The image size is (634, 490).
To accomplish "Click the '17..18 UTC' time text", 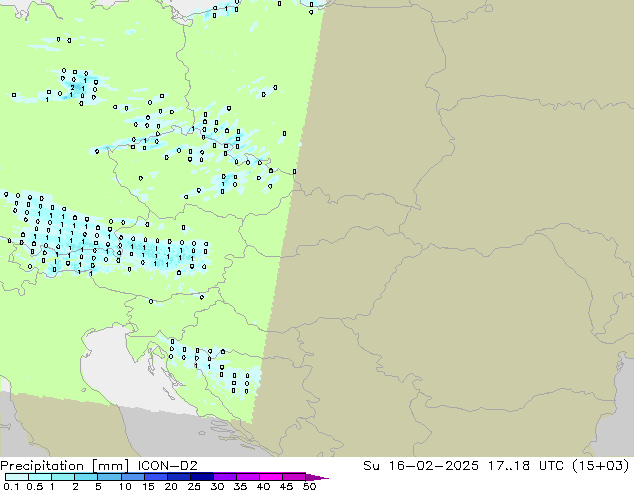I will pos(524,465).
